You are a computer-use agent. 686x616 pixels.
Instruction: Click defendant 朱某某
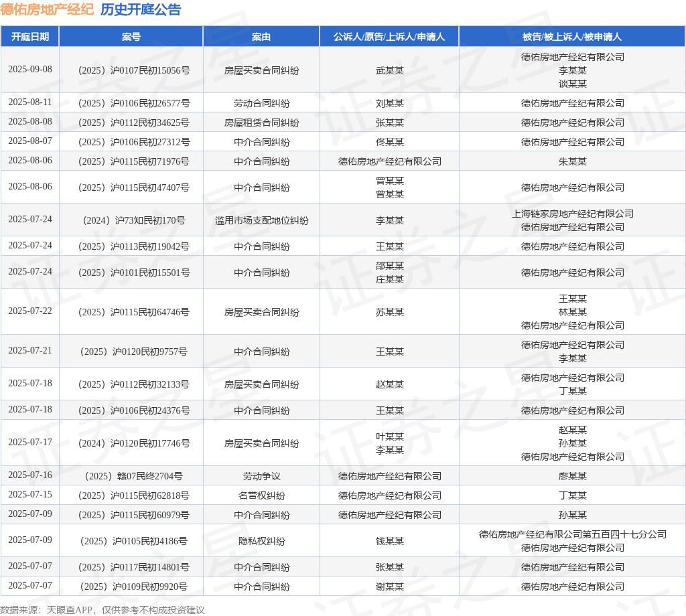[572, 161]
